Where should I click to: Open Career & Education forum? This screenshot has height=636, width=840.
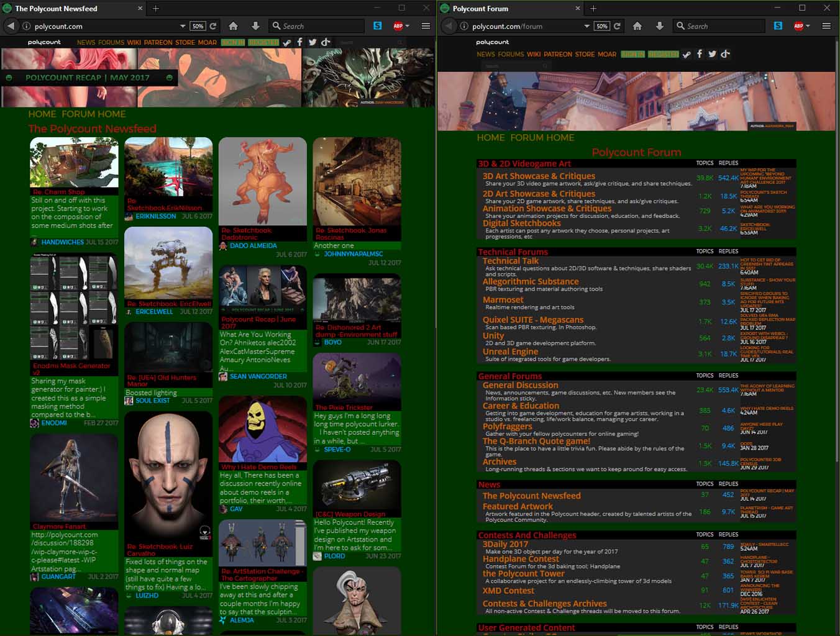pos(521,406)
